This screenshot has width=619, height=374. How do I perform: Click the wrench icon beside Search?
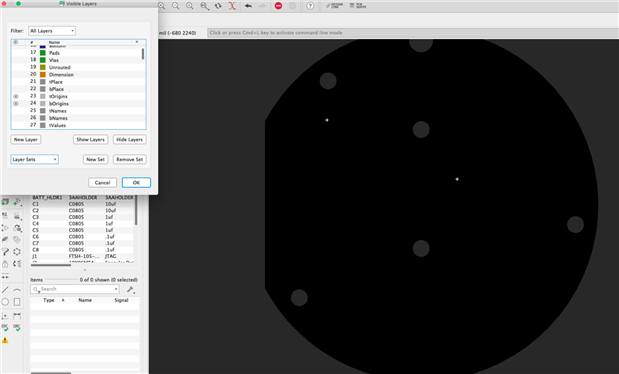click(x=131, y=290)
